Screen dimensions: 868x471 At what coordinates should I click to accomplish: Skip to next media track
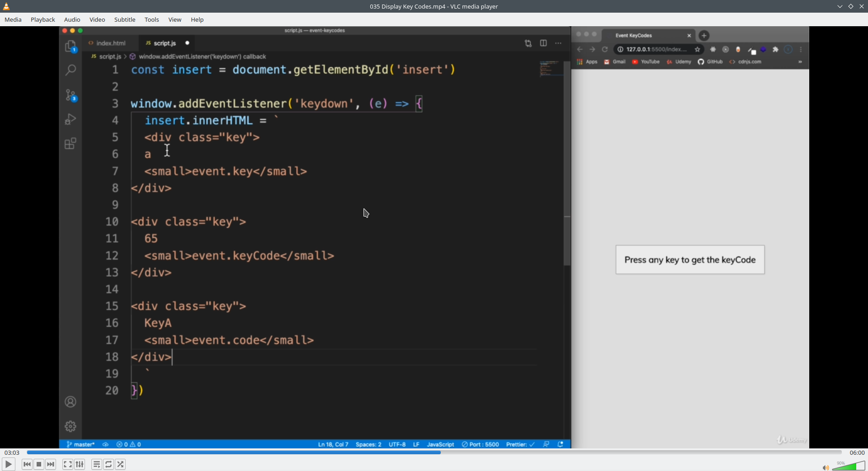(x=51, y=464)
